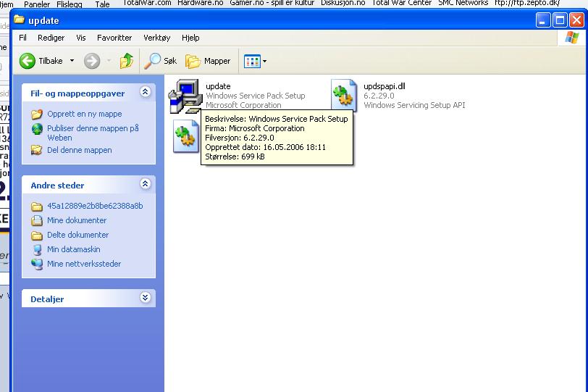
Task: Click Paneler button in browser behind
Action: tap(37, 4)
